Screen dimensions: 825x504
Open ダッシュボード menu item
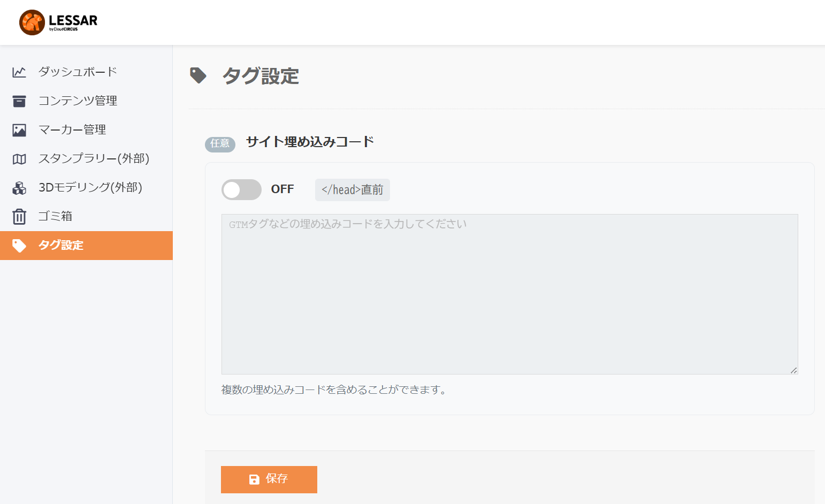click(86, 72)
